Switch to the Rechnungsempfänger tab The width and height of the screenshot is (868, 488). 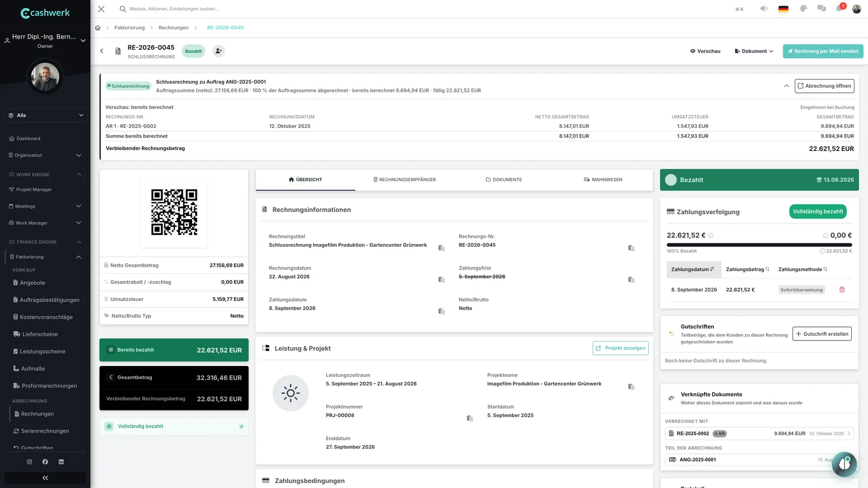[405, 179]
